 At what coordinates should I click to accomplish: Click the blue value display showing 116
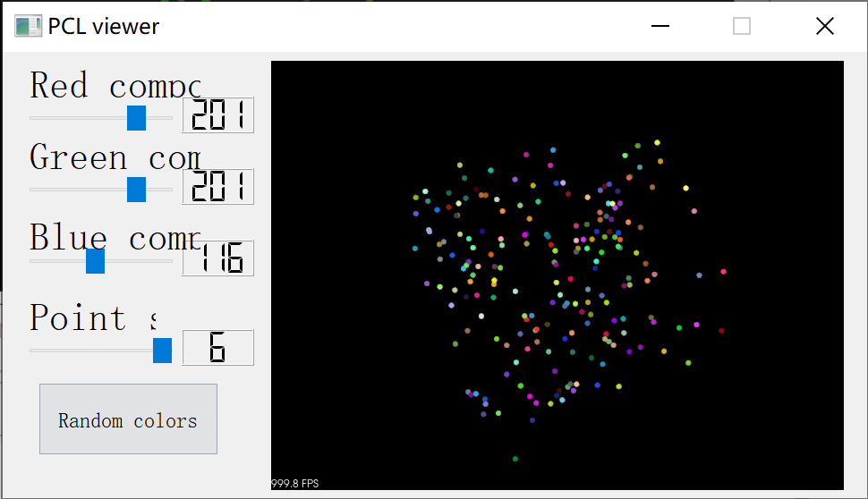(218, 258)
